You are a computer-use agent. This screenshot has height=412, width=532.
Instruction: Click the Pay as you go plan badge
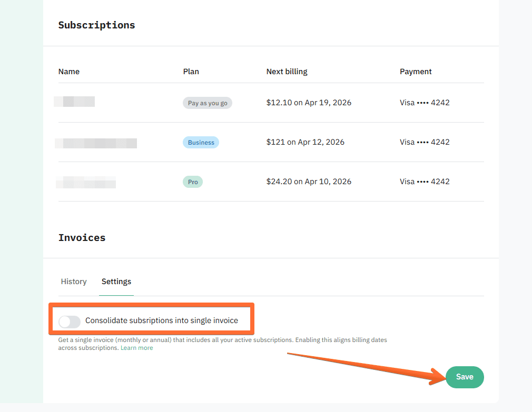(207, 103)
